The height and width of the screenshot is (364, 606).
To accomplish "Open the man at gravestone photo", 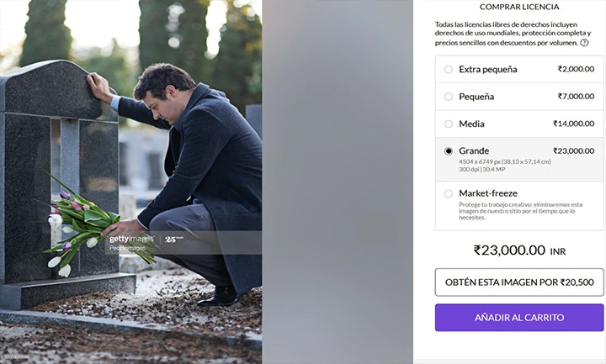I will pos(131,182).
